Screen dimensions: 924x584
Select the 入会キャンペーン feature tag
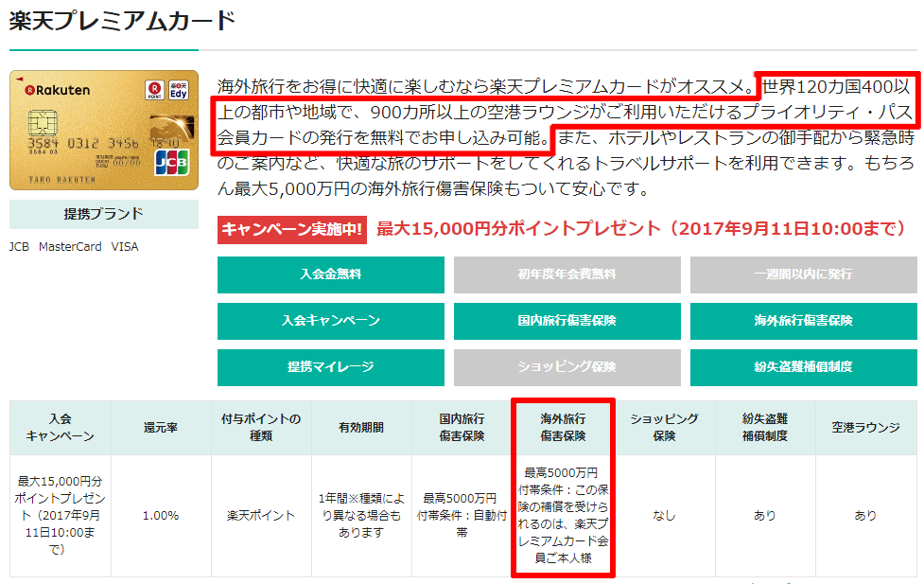(331, 321)
